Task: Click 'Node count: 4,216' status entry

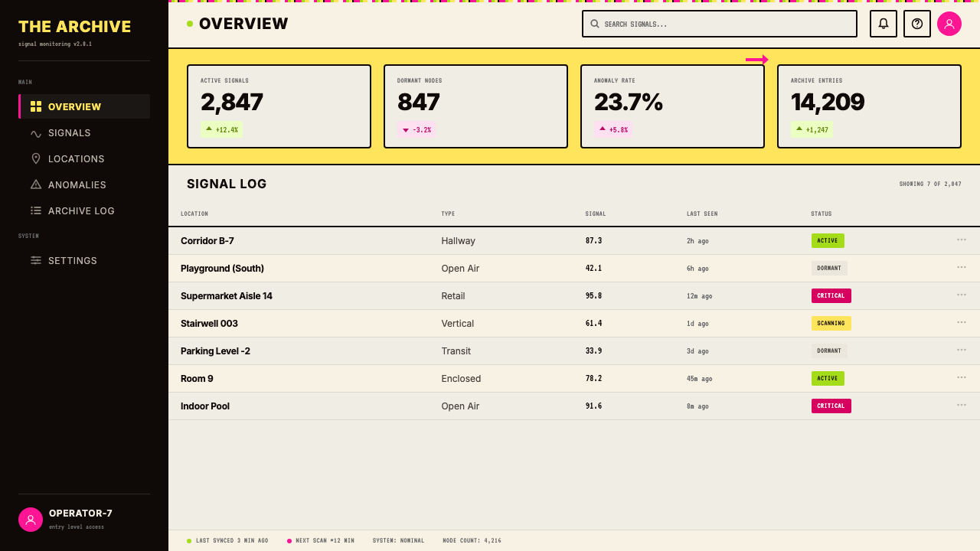Action: (x=472, y=540)
